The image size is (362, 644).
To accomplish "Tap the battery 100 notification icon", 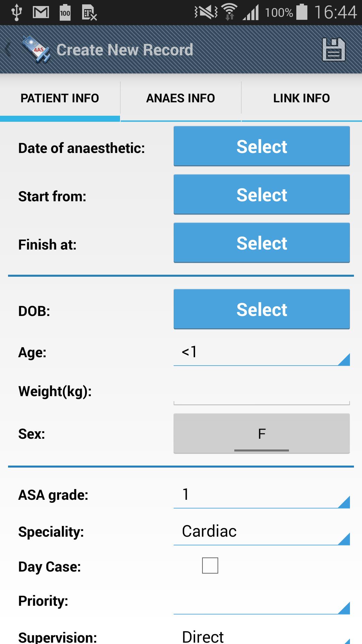I will click(x=65, y=13).
